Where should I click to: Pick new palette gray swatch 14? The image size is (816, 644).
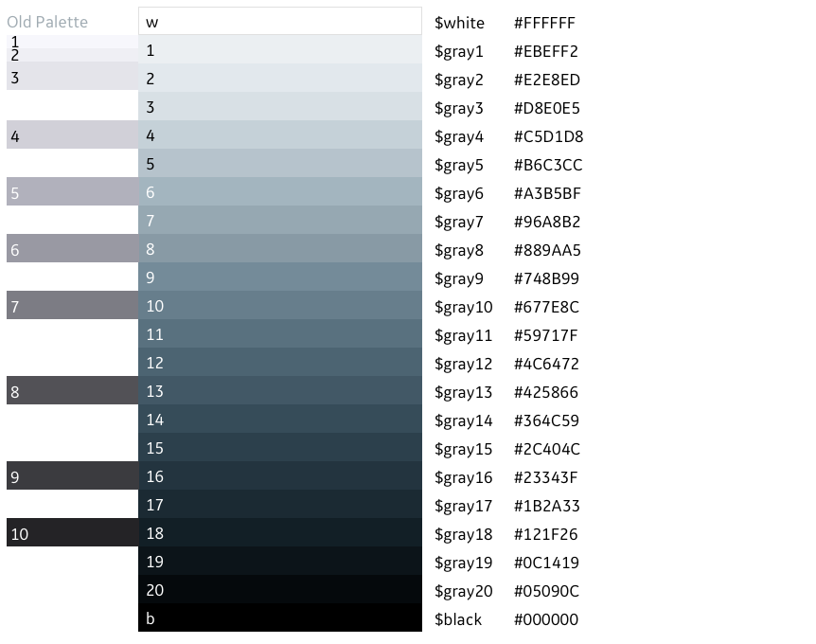point(280,419)
